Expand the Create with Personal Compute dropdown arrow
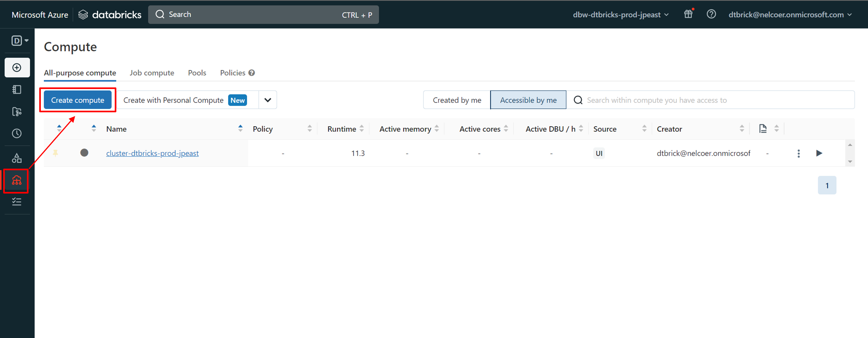868x338 pixels. (268, 100)
